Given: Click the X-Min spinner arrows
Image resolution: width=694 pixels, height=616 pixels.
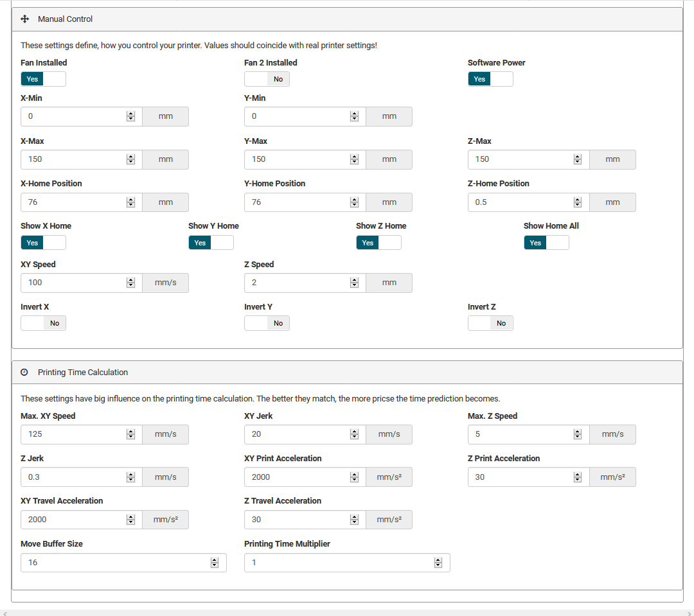Looking at the screenshot, I should 130,116.
